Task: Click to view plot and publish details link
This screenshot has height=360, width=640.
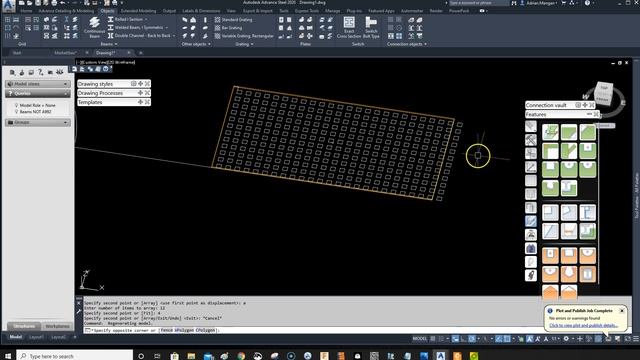Action: [583, 325]
